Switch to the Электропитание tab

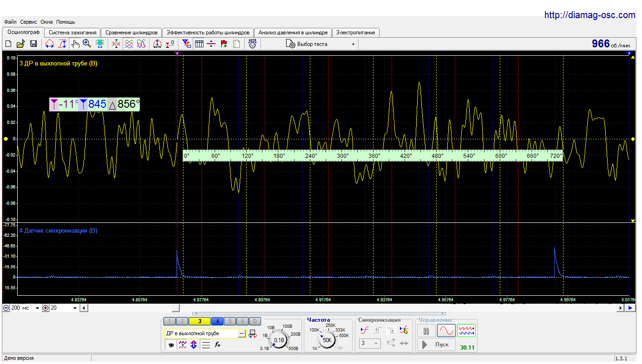356,32
